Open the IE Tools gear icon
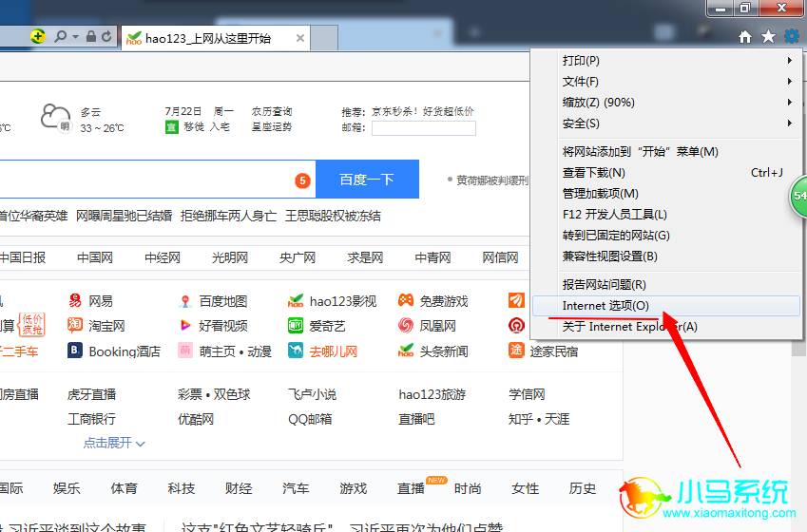The height and width of the screenshot is (532, 807). pos(791,36)
